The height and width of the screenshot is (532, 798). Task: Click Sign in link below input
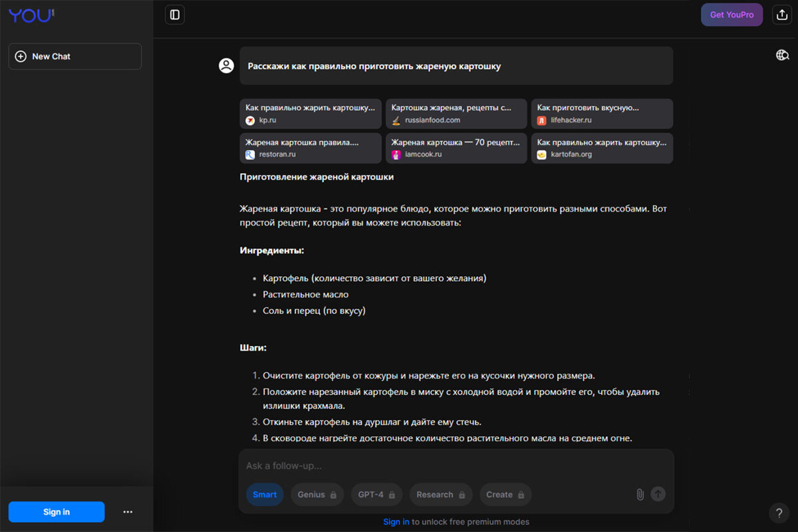(396, 522)
